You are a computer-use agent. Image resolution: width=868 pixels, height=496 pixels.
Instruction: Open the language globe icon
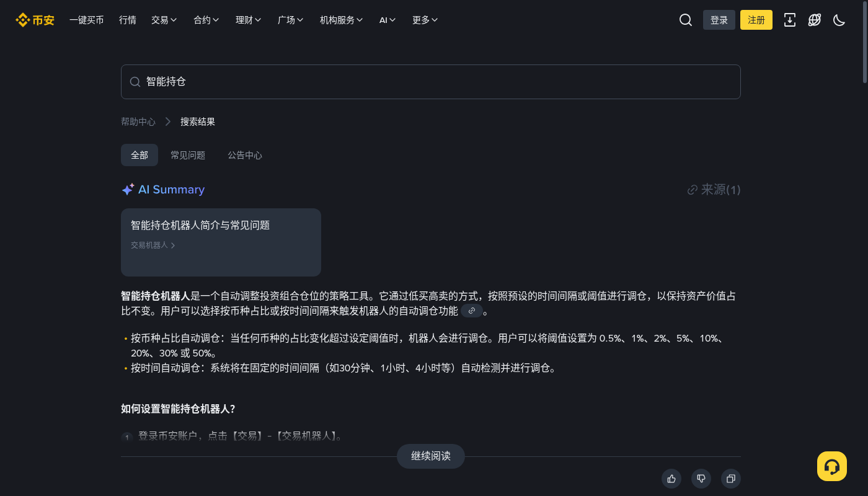815,20
